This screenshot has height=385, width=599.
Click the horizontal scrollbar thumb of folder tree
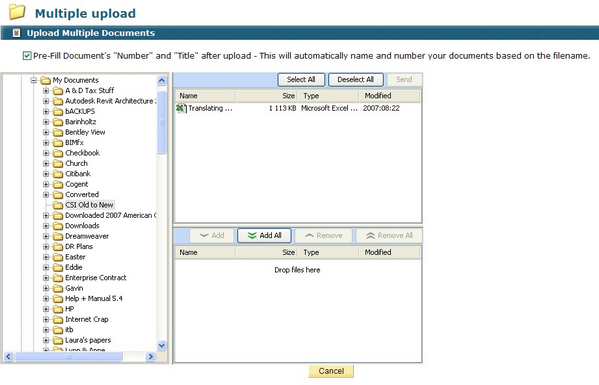[x=68, y=356]
